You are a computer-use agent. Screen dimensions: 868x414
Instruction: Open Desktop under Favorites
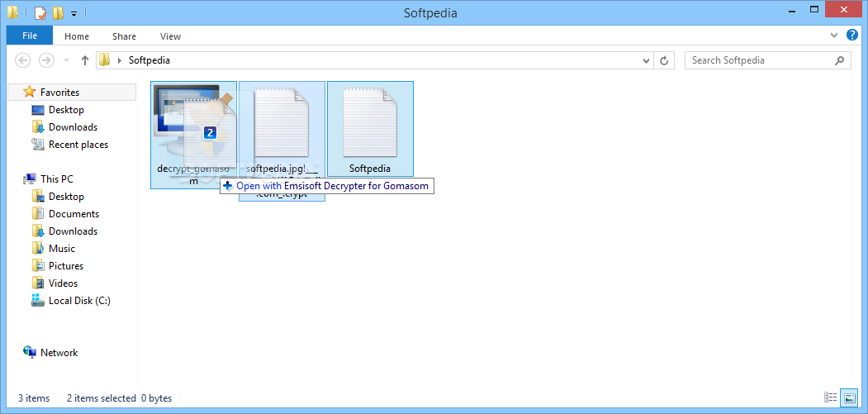pos(66,110)
